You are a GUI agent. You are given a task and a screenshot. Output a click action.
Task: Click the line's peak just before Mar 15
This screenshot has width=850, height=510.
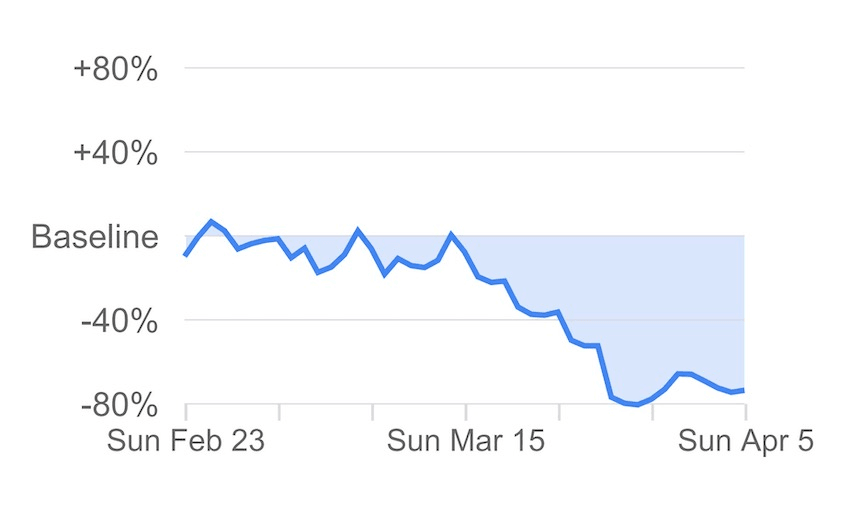(452, 234)
